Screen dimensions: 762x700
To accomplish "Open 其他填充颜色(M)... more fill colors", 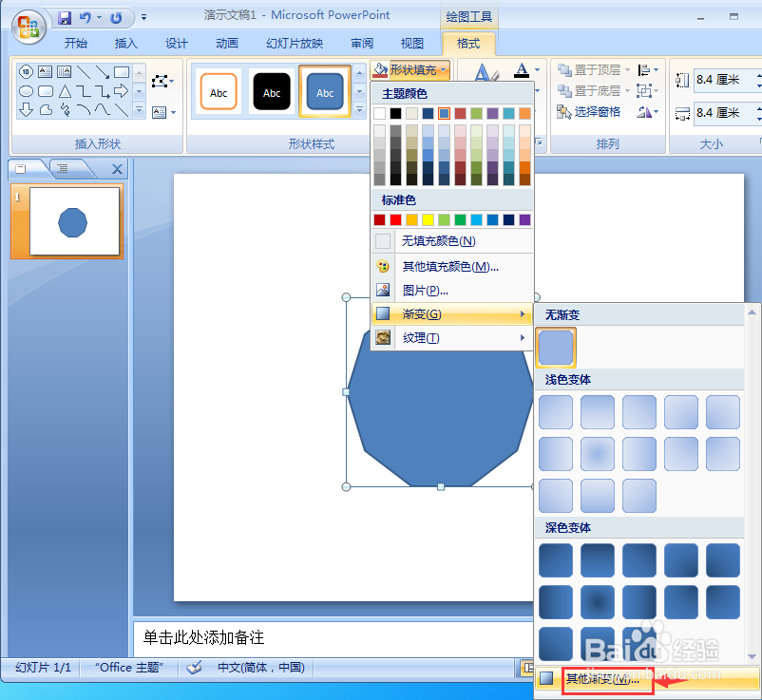I will click(452, 266).
